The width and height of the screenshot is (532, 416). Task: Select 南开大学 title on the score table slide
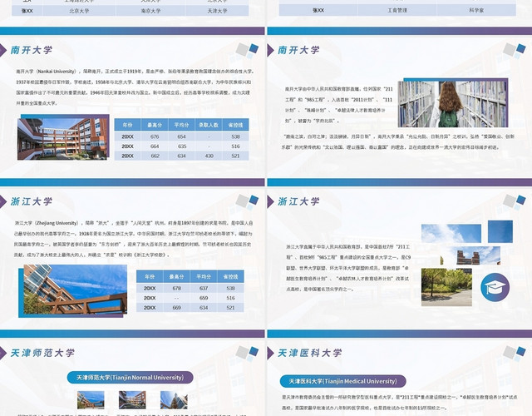32,50
